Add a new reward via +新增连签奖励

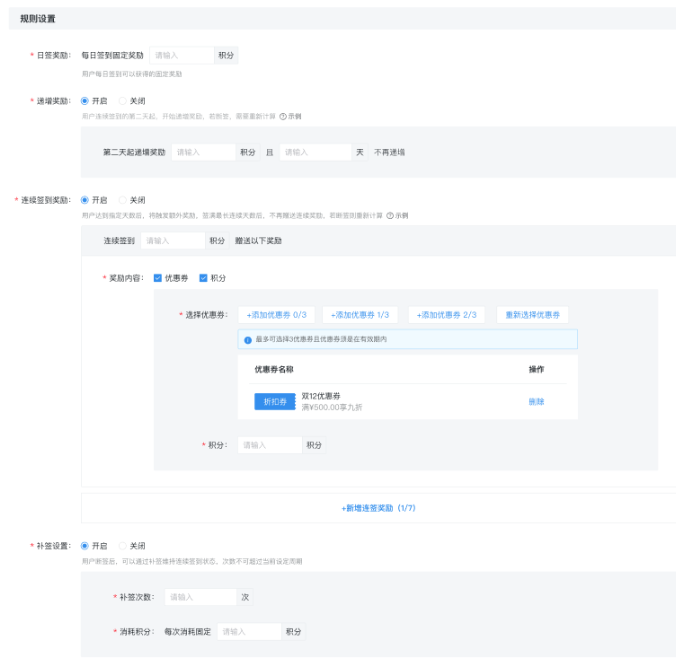(378, 508)
